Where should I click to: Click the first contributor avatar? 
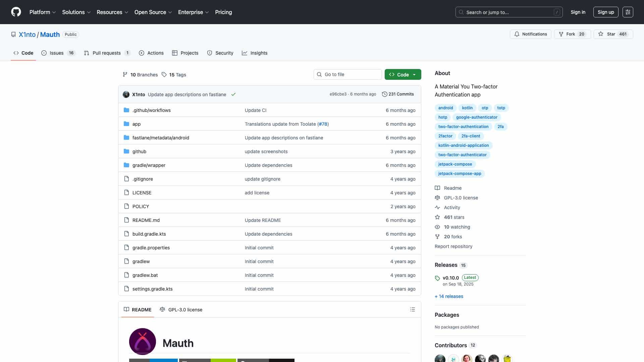[440, 359]
